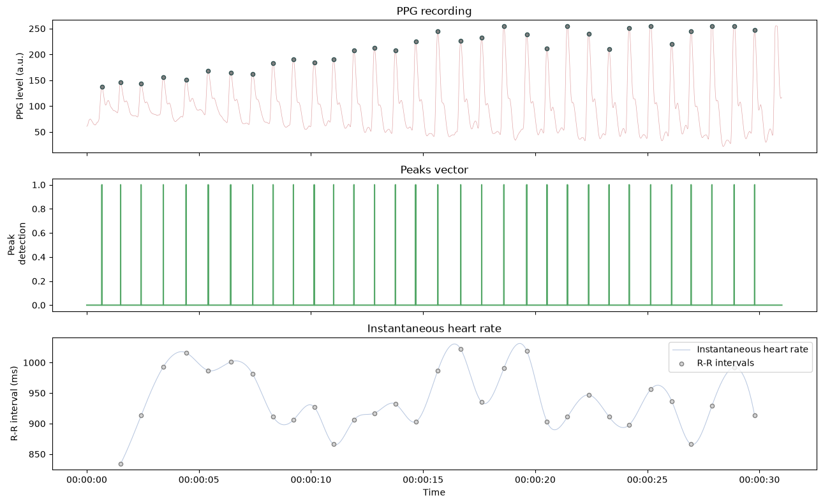Viewport: 823px width, 504px height.
Task: Click the 250 tick on the PPG level axis
Action: click(40, 29)
